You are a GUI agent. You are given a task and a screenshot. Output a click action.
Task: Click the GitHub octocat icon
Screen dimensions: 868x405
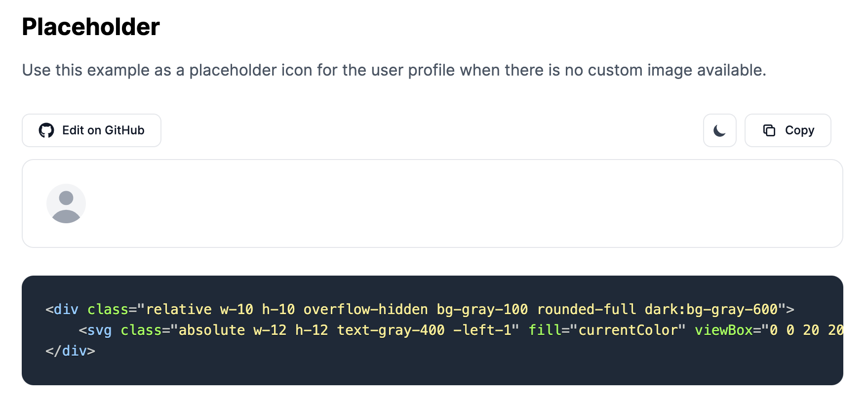[x=46, y=130]
